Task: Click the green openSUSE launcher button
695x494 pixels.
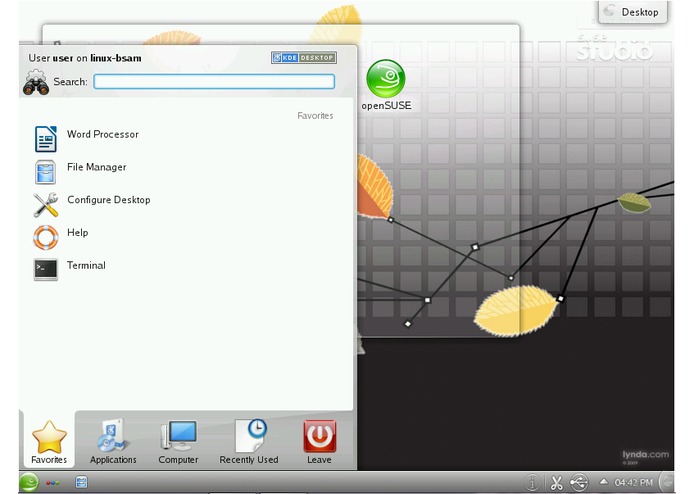Action: (x=29, y=482)
